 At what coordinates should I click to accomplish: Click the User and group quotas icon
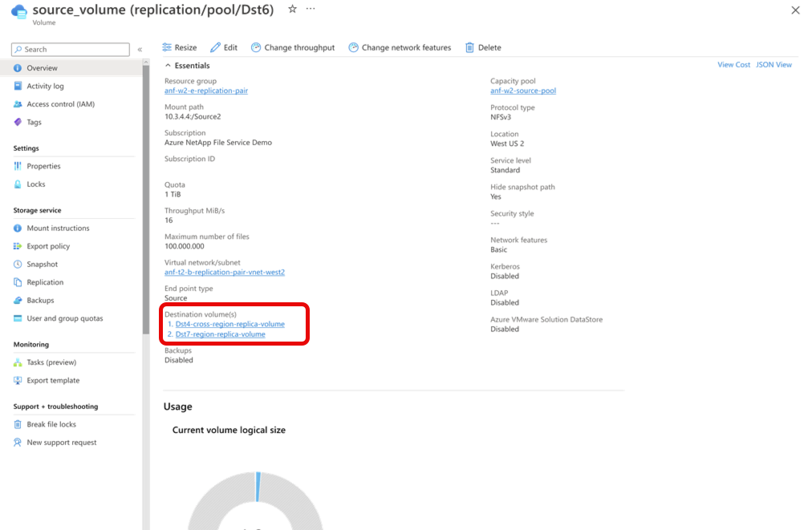(x=18, y=318)
